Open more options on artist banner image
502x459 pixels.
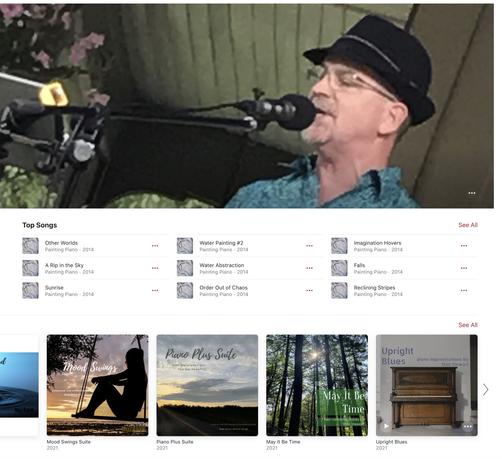pos(472,193)
